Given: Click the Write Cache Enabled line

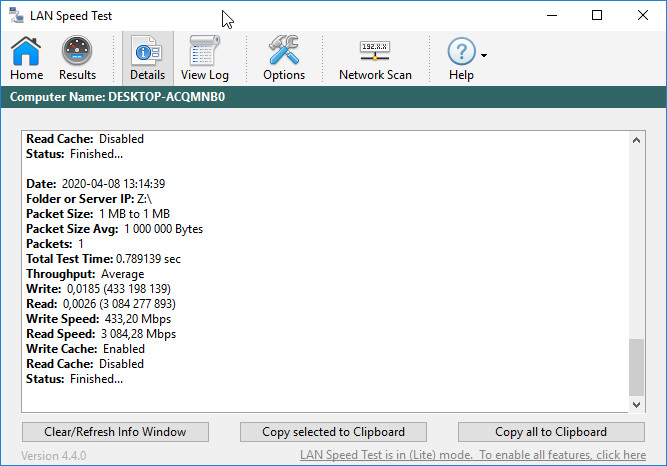Looking at the screenshot, I should pos(86,349).
